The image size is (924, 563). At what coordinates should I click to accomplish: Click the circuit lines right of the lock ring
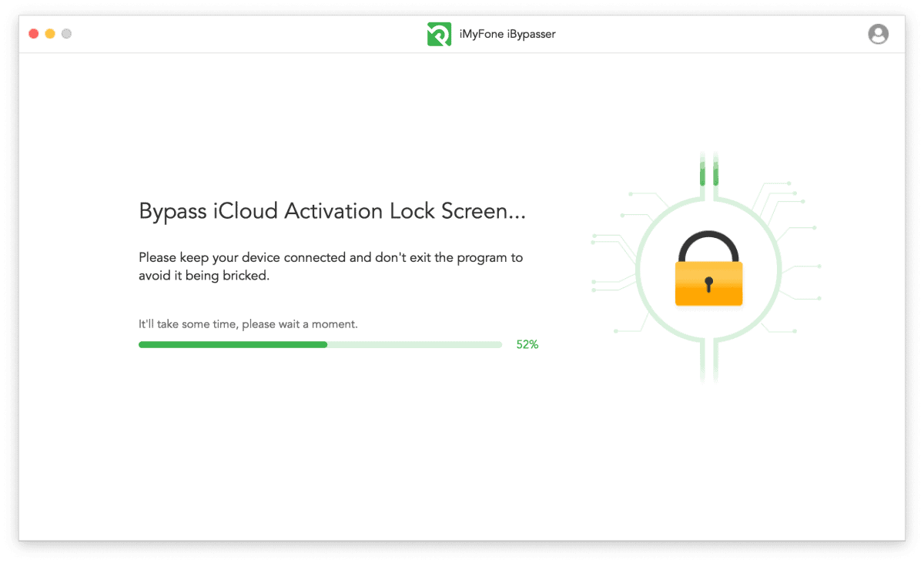789,254
